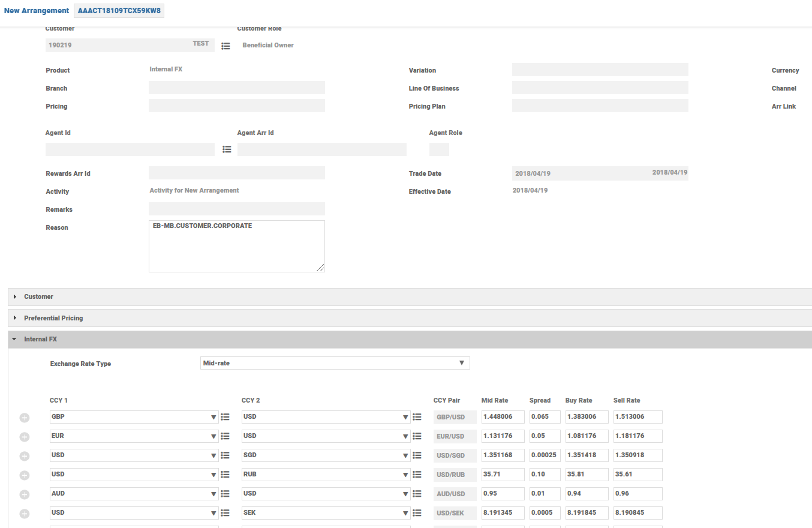This screenshot has width=812, height=528.
Task: Click the list icon next to SEK
Action: pos(417,513)
